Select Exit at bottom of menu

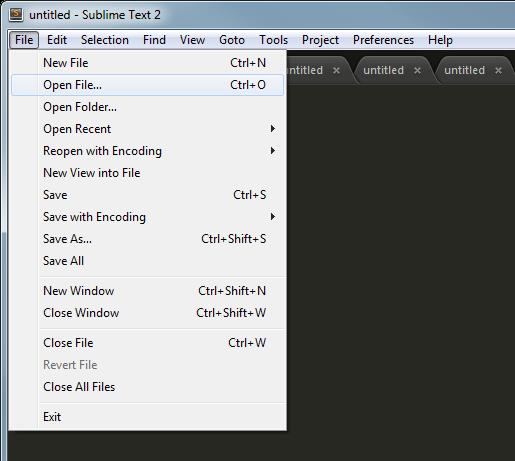(x=147, y=417)
